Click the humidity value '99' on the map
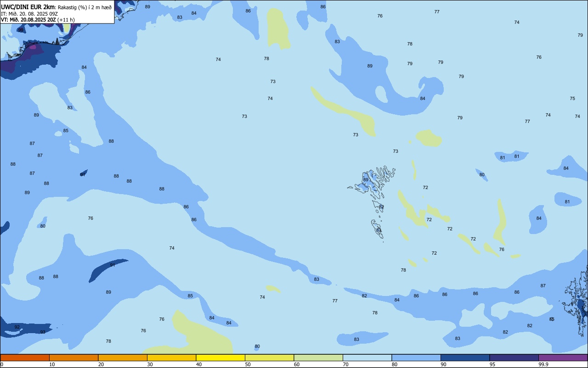The width and height of the screenshot is (588, 368). click(21, 30)
